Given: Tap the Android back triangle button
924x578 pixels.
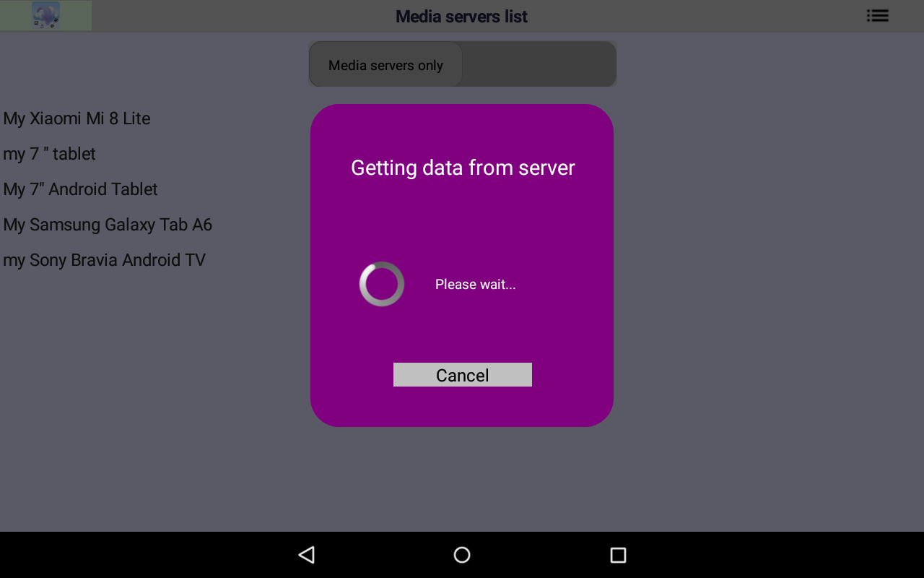Looking at the screenshot, I should tap(307, 555).
